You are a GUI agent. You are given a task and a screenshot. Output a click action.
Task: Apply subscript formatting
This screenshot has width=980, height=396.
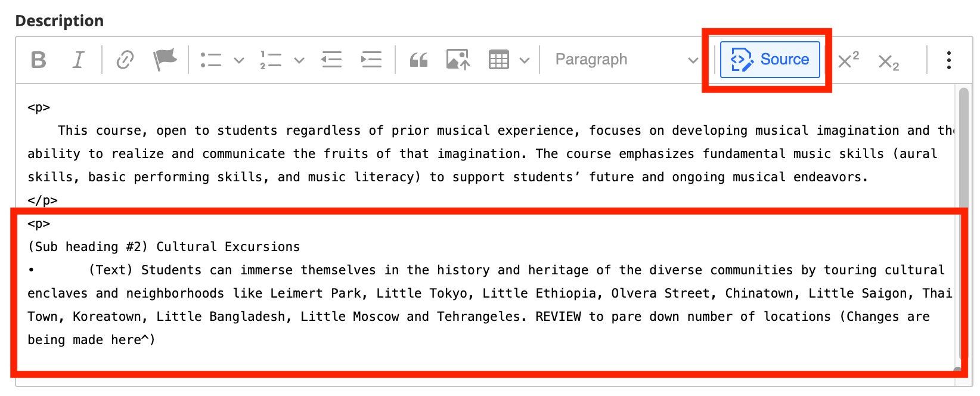point(889,61)
